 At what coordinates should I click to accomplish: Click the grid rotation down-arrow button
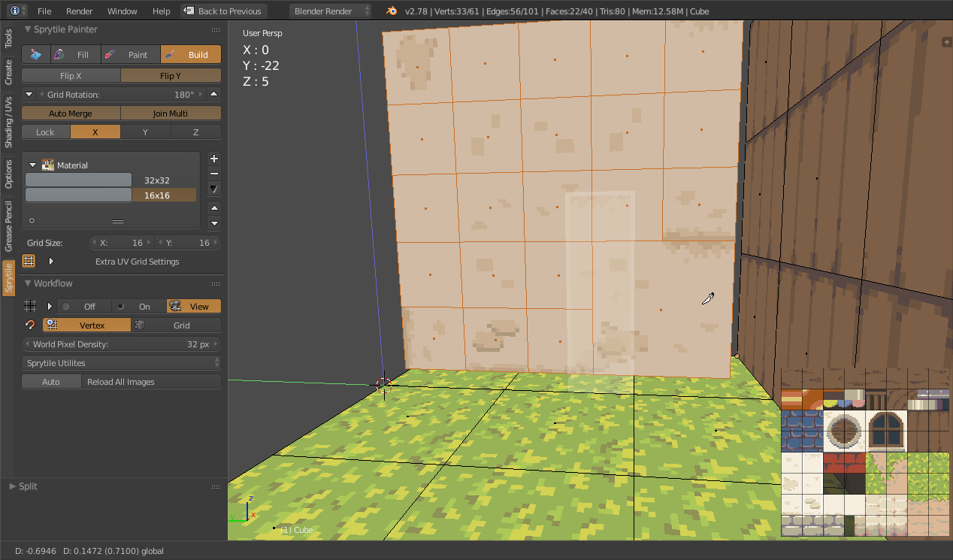[29, 95]
